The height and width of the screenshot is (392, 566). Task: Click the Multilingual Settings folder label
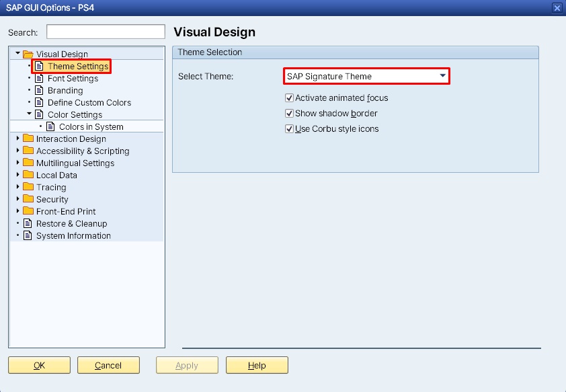75,163
